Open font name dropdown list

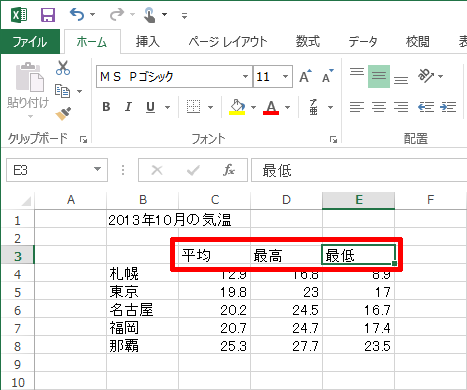[245, 76]
